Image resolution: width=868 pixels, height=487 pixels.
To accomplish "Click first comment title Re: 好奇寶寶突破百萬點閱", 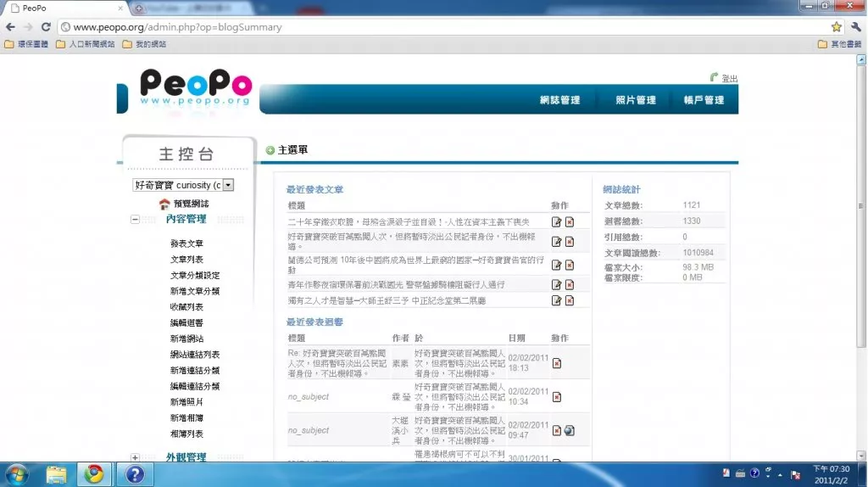I will point(337,363).
